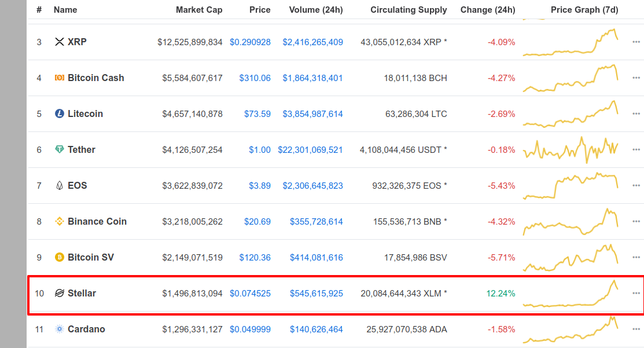
Task: Click XRP volume $2,416,265,409
Action: point(312,42)
